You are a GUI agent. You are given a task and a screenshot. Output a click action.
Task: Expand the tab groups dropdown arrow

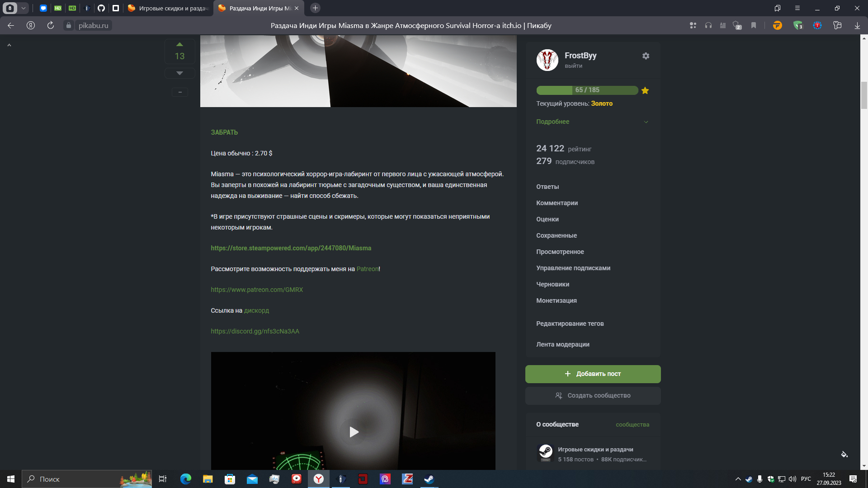[x=23, y=8]
